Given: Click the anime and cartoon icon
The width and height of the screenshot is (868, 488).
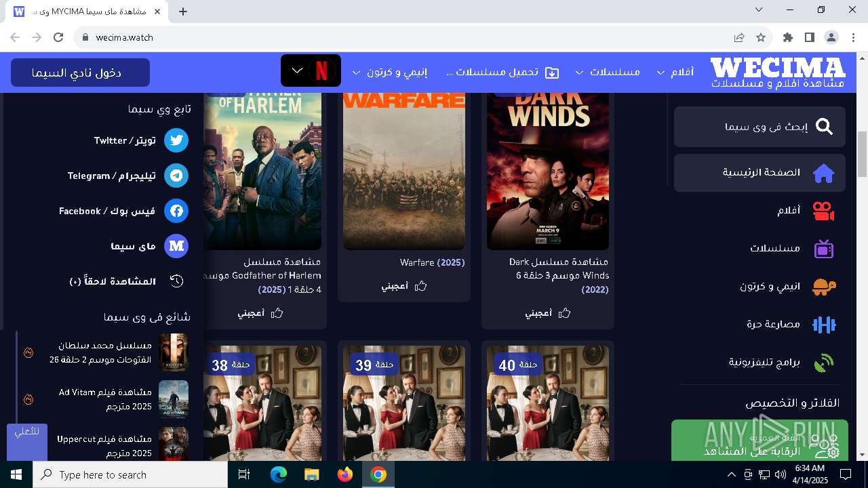Looking at the screenshot, I should (x=824, y=287).
